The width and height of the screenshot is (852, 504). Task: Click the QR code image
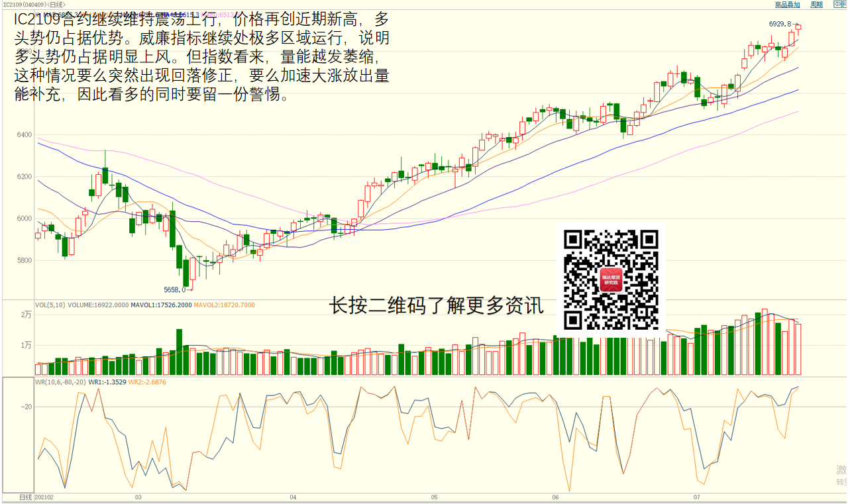tap(610, 280)
